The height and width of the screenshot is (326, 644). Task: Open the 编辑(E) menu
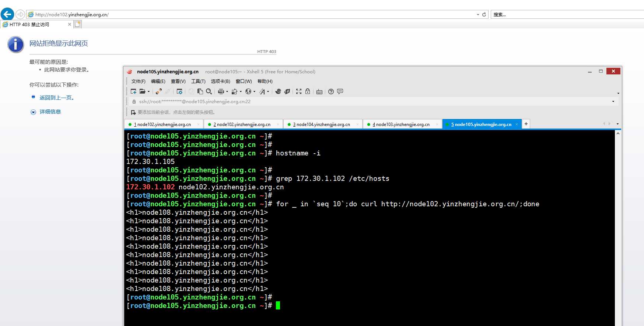click(158, 81)
